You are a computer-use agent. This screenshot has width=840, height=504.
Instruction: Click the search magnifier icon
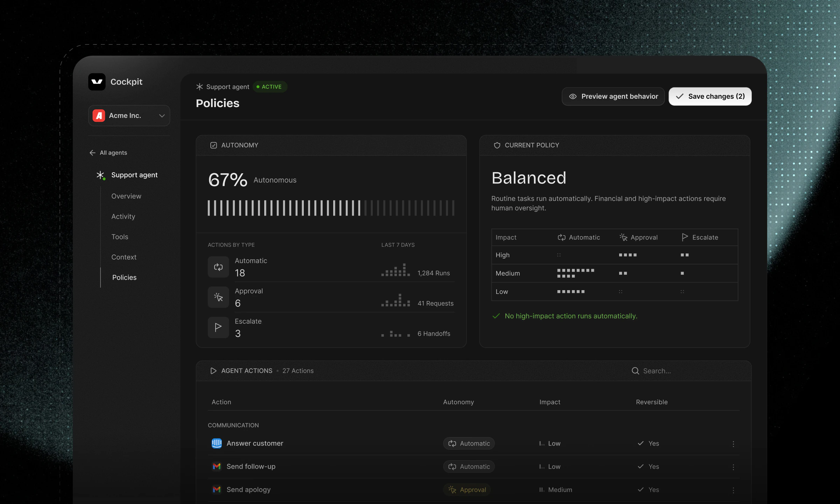click(x=636, y=371)
